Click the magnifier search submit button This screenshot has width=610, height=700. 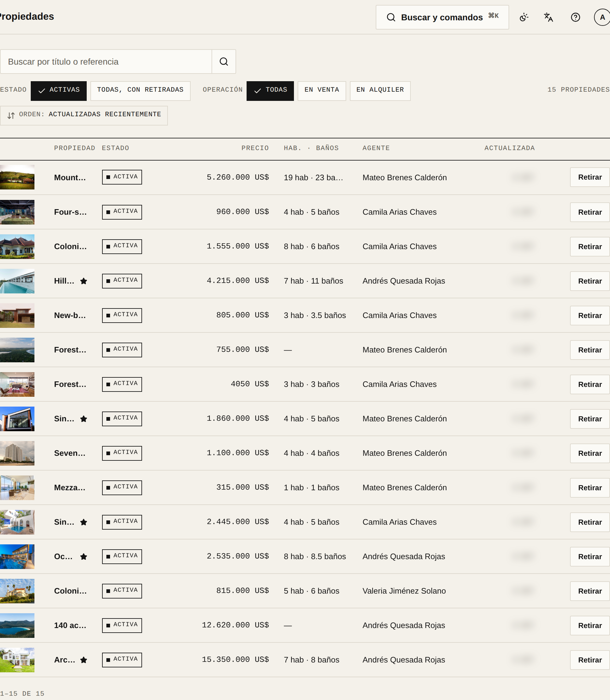pyautogui.click(x=224, y=62)
